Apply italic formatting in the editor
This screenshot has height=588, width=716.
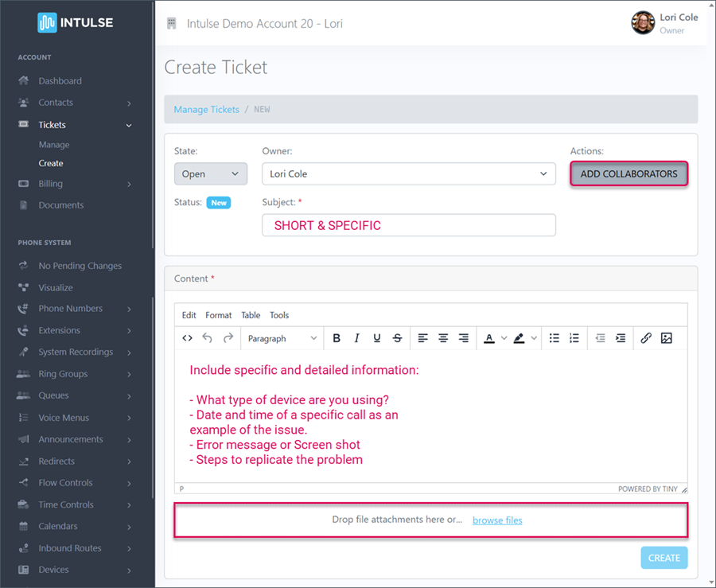[x=356, y=338]
